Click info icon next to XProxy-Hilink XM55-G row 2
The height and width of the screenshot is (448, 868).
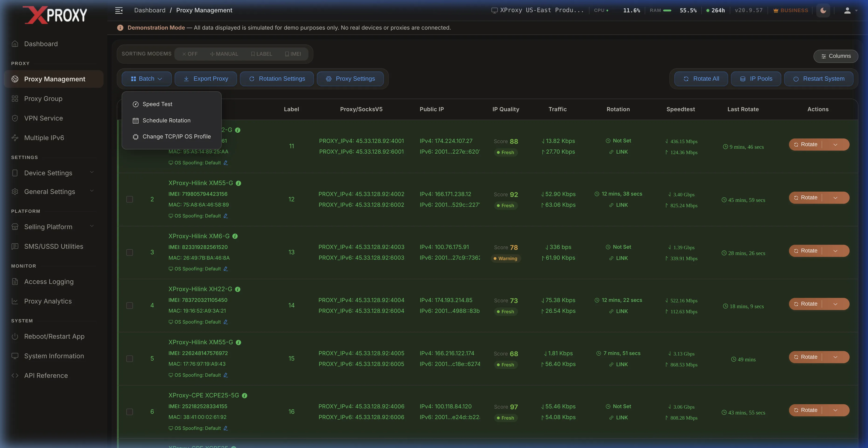click(x=239, y=183)
